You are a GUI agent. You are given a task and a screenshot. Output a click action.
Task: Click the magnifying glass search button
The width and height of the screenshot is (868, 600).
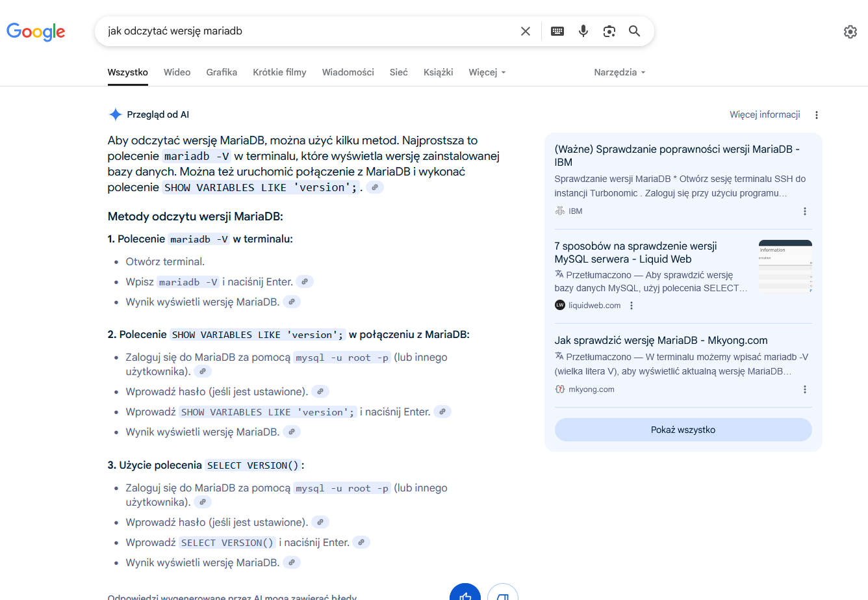(635, 31)
